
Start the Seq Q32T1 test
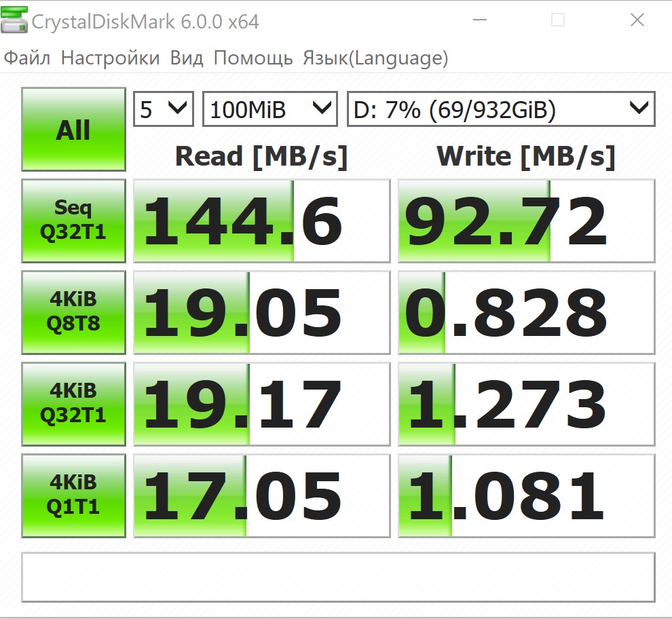click(x=73, y=221)
